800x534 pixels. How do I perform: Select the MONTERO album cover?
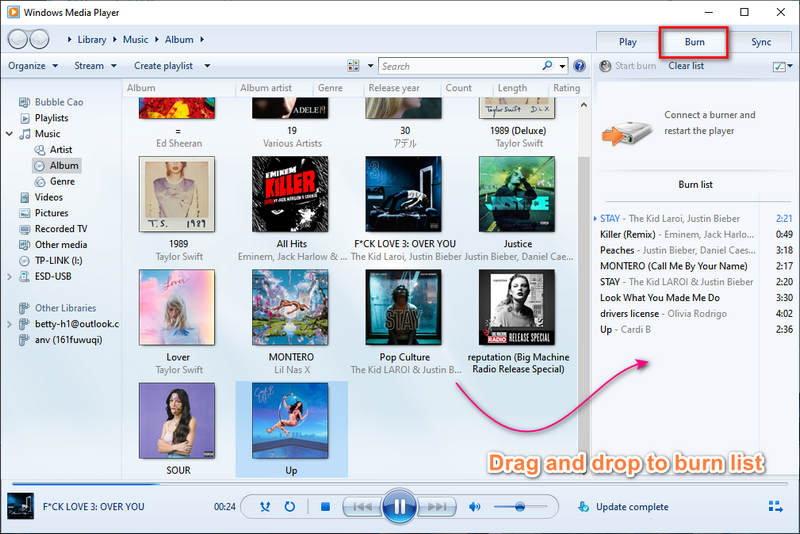pos(290,308)
